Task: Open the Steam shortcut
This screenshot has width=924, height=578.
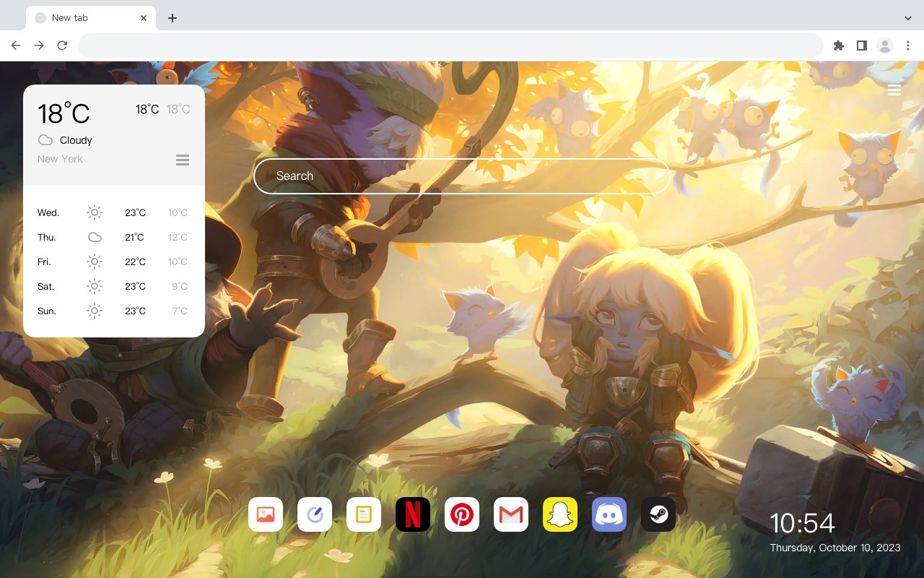Action: click(x=658, y=514)
